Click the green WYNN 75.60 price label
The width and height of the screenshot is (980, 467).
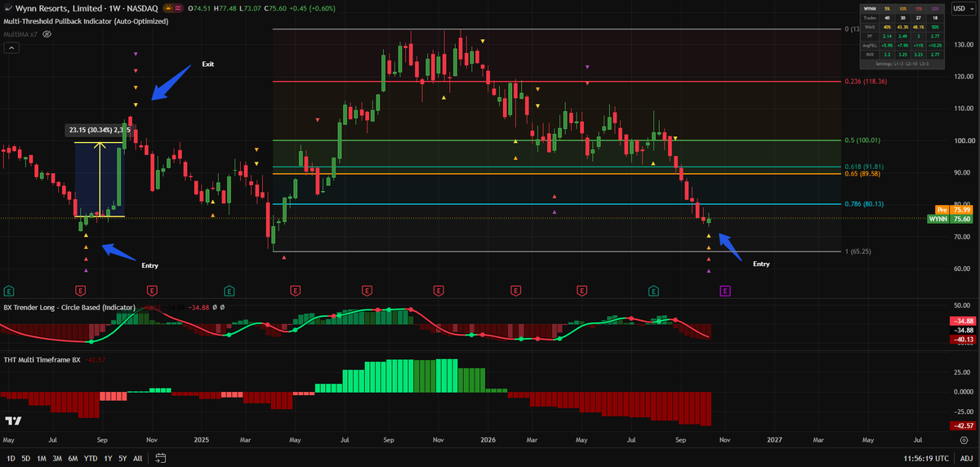(x=951, y=219)
